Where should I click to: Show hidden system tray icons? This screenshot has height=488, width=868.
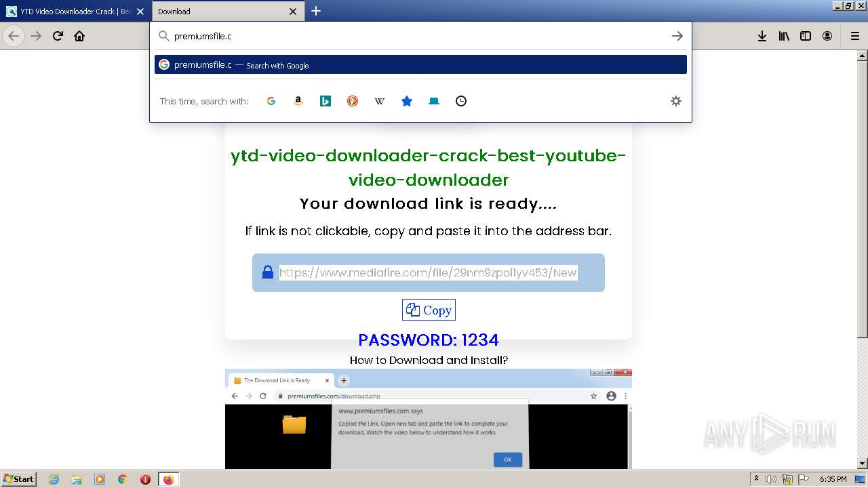[756, 479]
